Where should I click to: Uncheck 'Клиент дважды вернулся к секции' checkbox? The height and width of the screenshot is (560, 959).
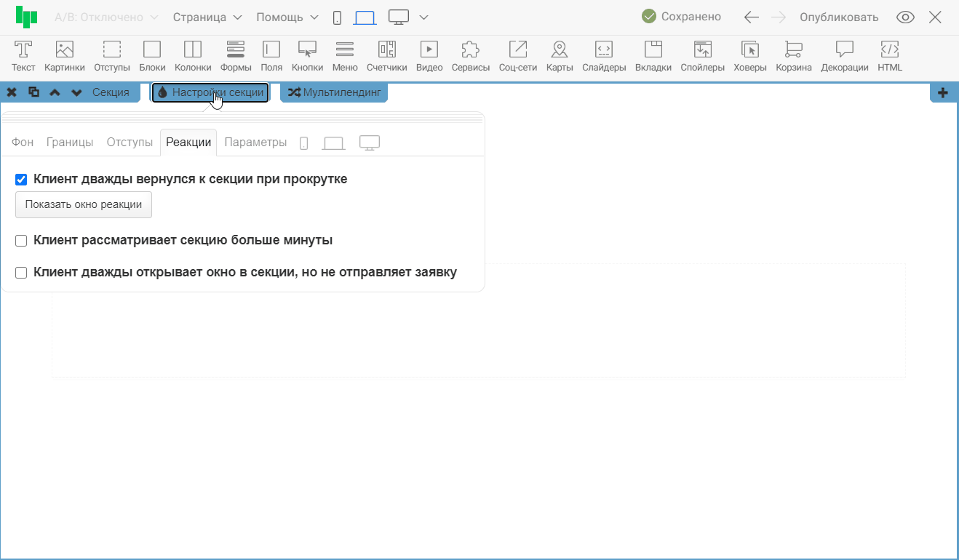(x=21, y=180)
